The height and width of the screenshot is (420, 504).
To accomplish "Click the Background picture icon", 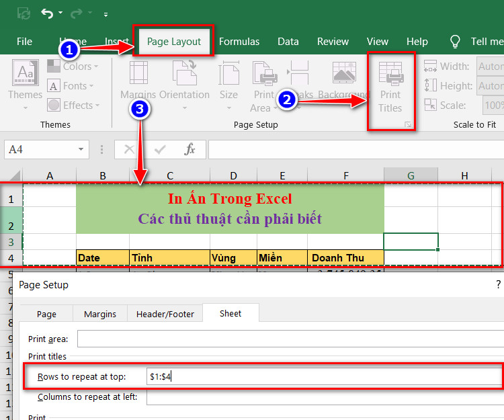I will [344, 72].
